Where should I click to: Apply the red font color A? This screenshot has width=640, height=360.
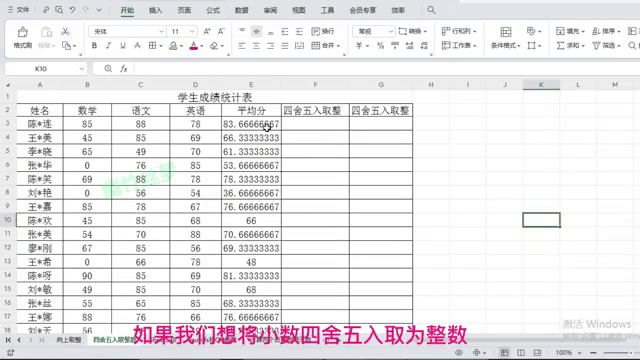[x=194, y=46]
